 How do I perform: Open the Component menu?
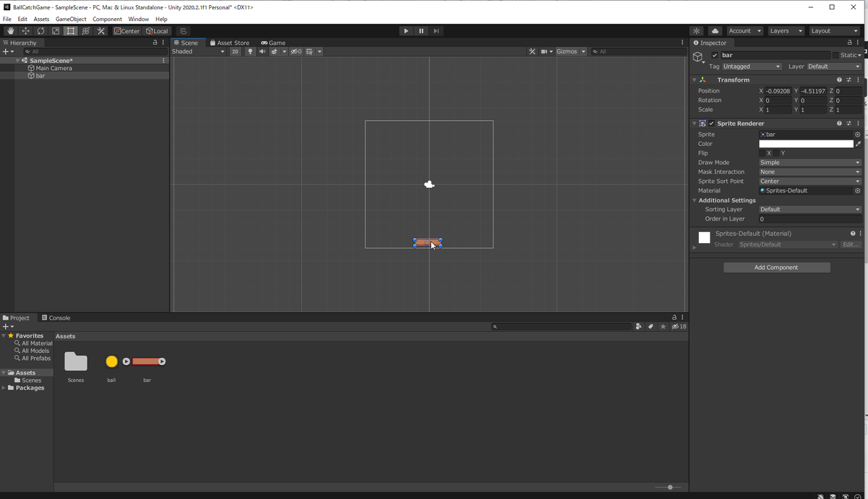coord(107,19)
